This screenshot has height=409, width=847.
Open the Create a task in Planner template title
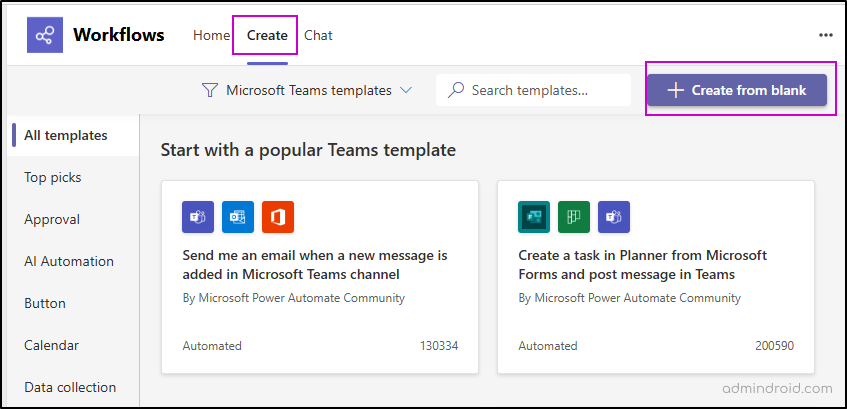643,265
